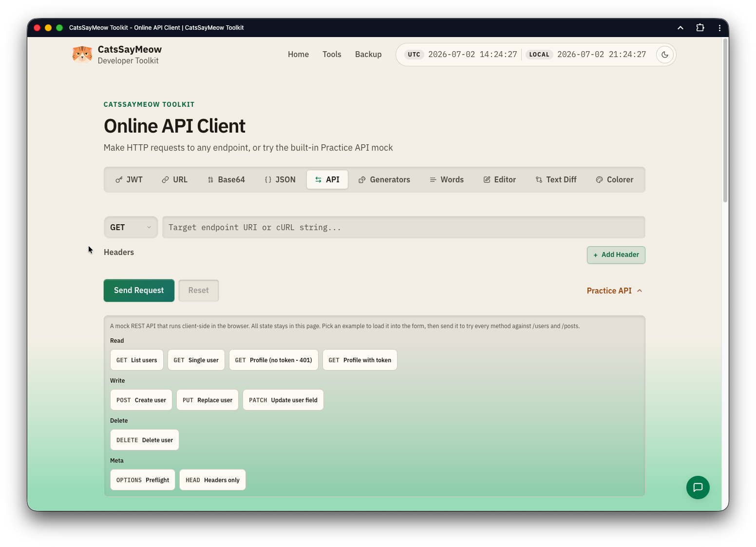Click Send Request
756x547 pixels.
pyautogui.click(x=139, y=291)
